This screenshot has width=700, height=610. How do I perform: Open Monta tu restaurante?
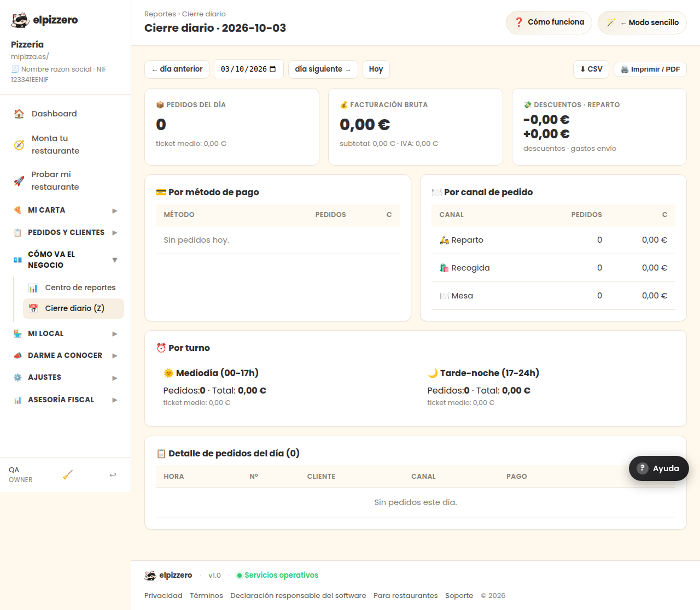pyautogui.click(x=66, y=145)
